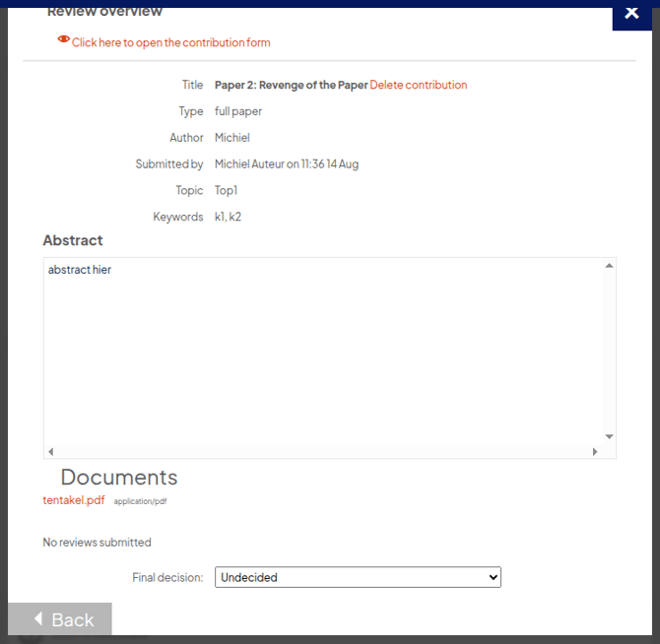Click the abstract scroll right arrow

coord(595,452)
